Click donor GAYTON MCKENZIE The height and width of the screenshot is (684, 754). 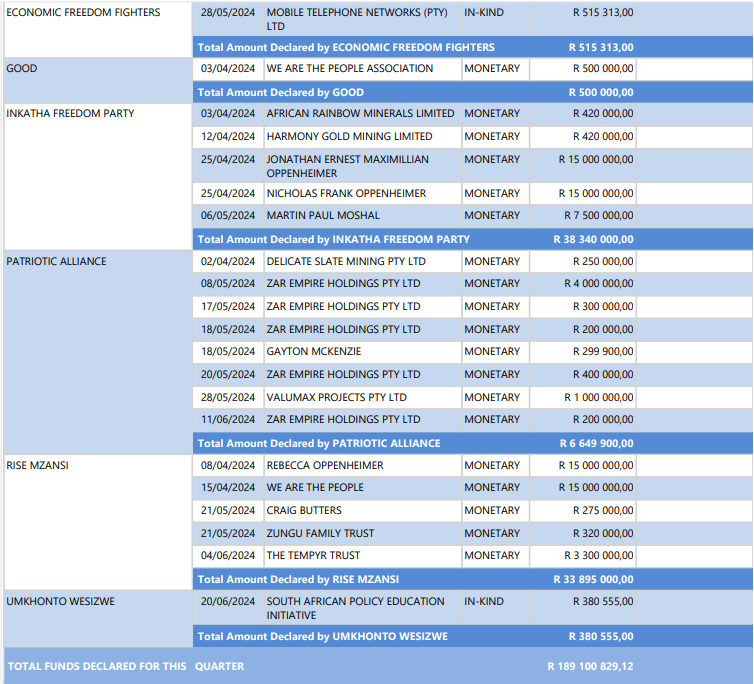pyautogui.click(x=314, y=352)
